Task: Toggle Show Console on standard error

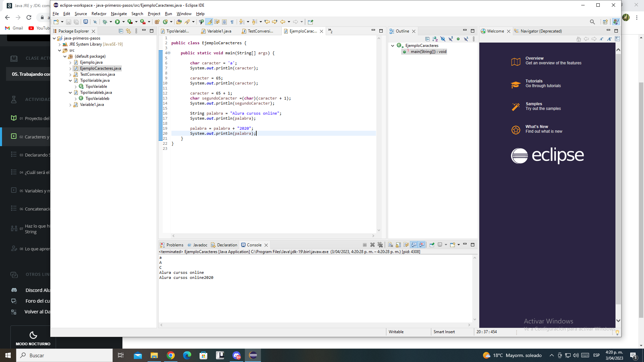Action: pos(422,245)
